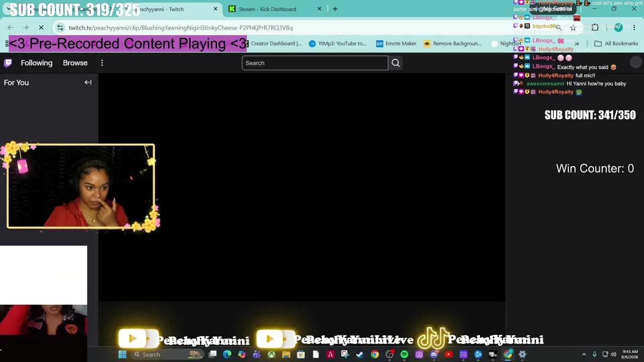644x362 pixels.
Task: Open the Nightbot bookmark
Action: 506,44
